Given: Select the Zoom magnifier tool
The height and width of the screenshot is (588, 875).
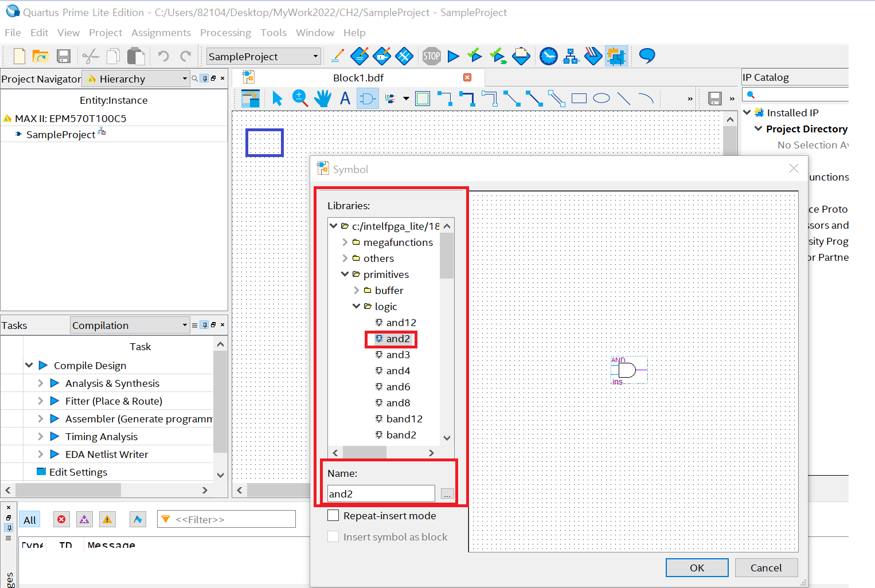Looking at the screenshot, I should (300, 99).
